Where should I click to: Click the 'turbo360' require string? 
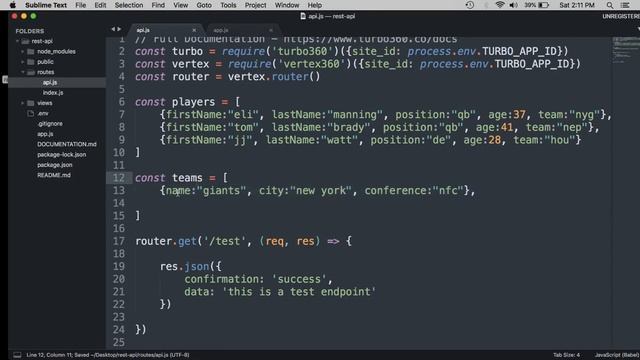[x=302, y=51]
